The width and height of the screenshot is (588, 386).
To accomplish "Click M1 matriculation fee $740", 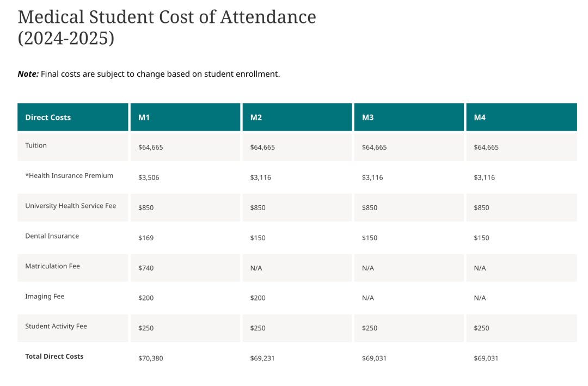I will (145, 268).
